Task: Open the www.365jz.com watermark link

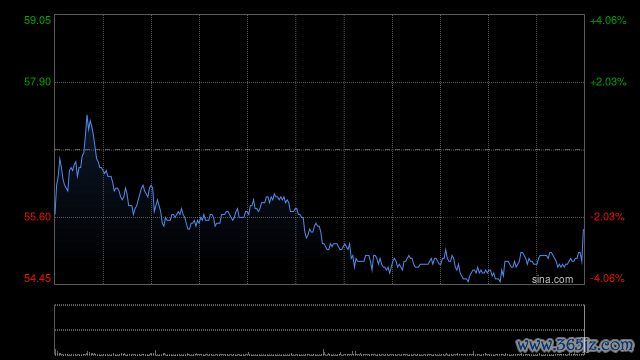Action: [575, 345]
